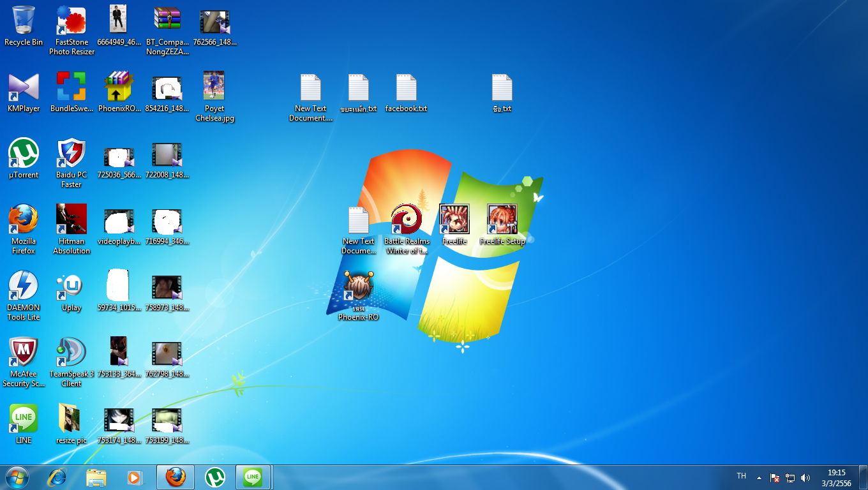Select the 722008_148... video file
The height and width of the screenshot is (490, 868).
[x=167, y=159]
